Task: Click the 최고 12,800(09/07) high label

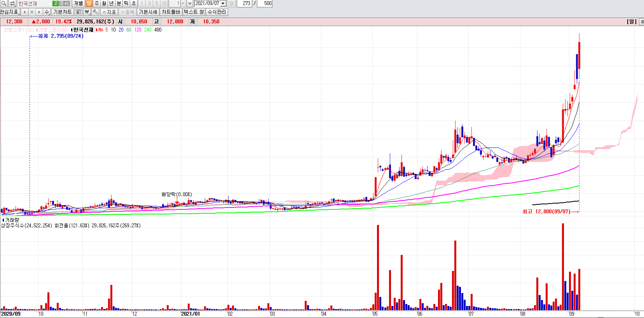Action: pyautogui.click(x=546, y=212)
